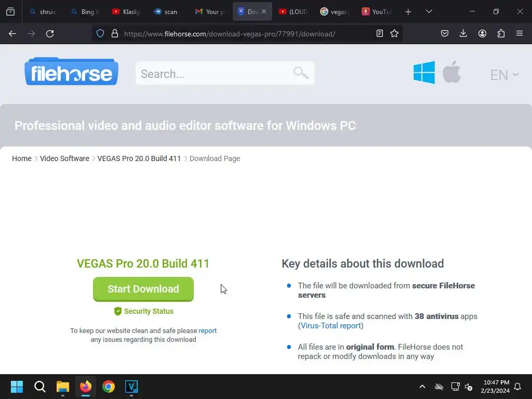Close the active Dow tab
Viewport: 532px width, 399px height.
click(264, 11)
